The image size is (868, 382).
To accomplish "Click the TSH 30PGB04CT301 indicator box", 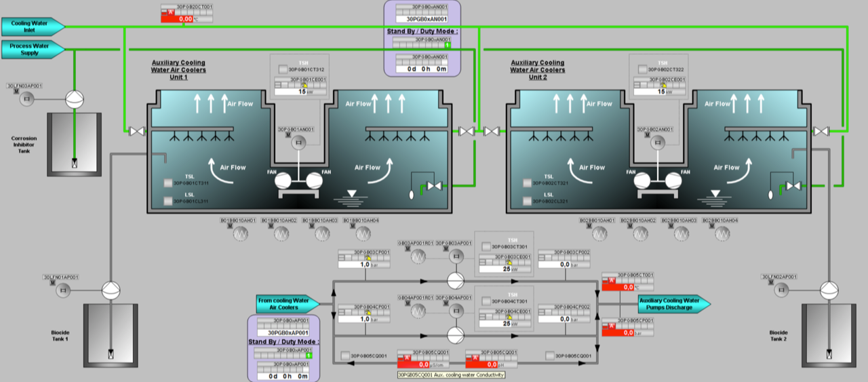I will point(488,301).
